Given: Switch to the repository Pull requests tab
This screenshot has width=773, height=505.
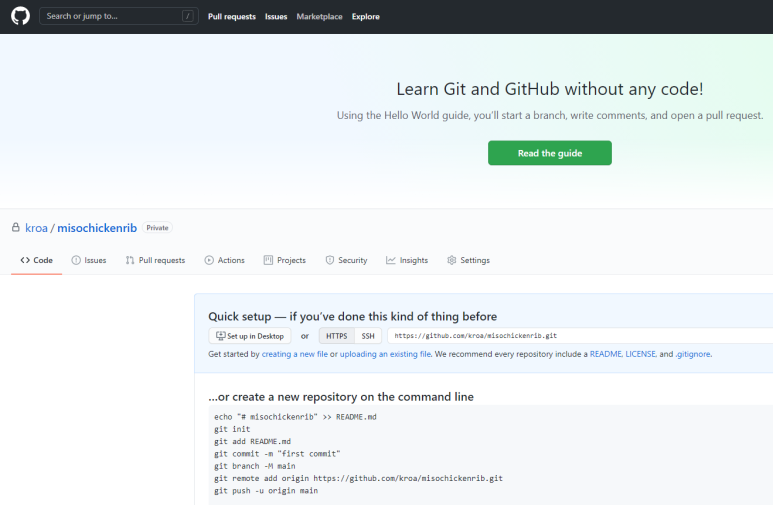Looking at the screenshot, I should [155, 260].
